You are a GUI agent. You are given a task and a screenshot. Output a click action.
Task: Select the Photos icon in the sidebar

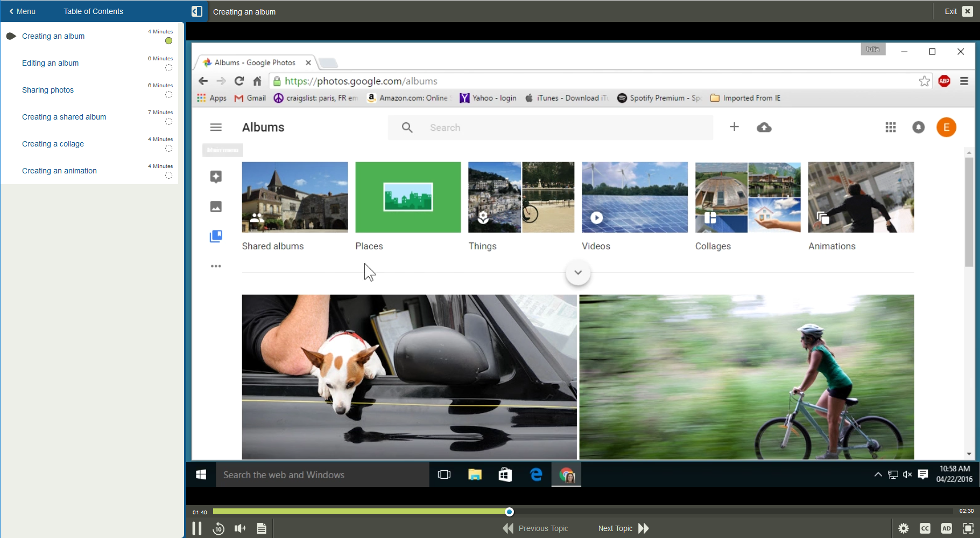click(216, 206)
